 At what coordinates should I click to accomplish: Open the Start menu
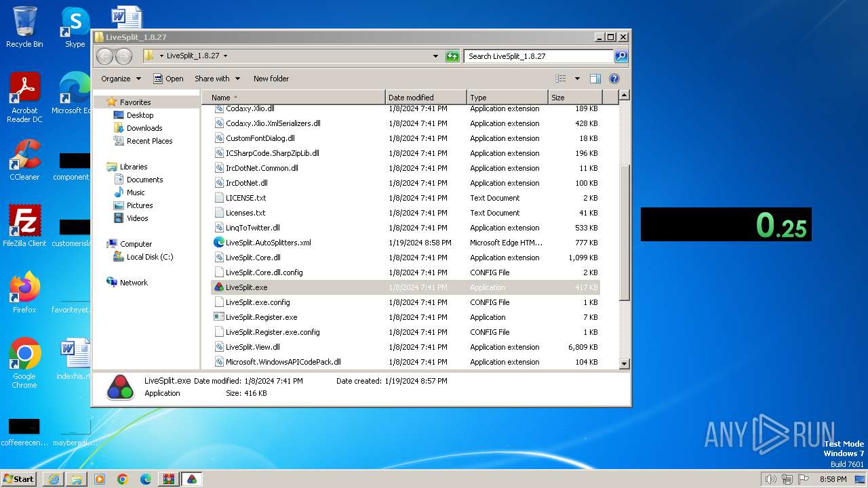point(19,479)
